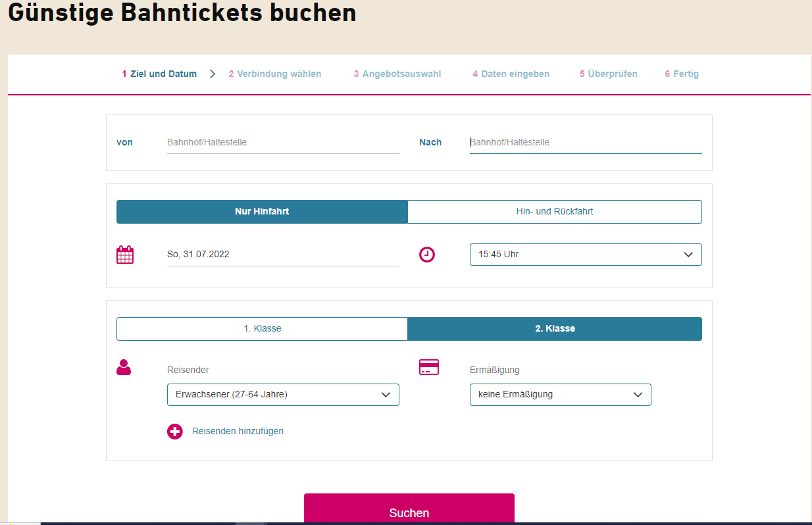The height and width of the screenshot is (525, 812).
Task: Click the plus icon for Reisenden hinzufügen
Action: 174,432
